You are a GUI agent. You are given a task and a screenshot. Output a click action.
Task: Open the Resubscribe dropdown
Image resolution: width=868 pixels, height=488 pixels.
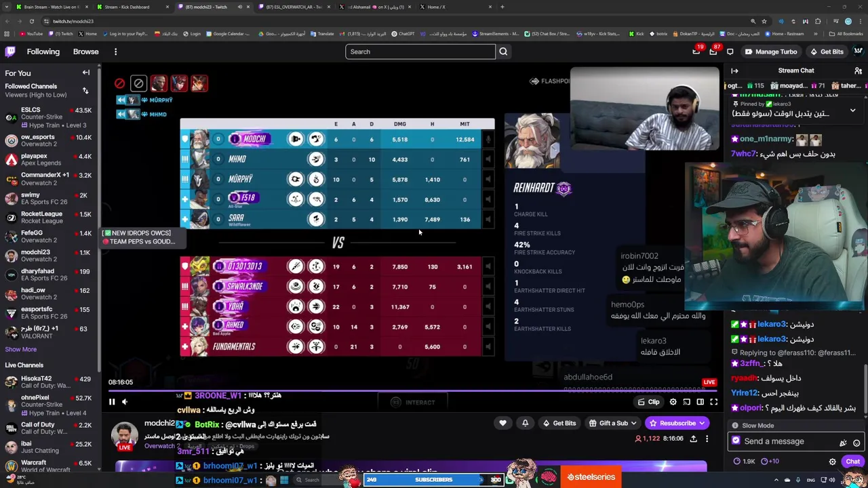click(x=677, y=423)
